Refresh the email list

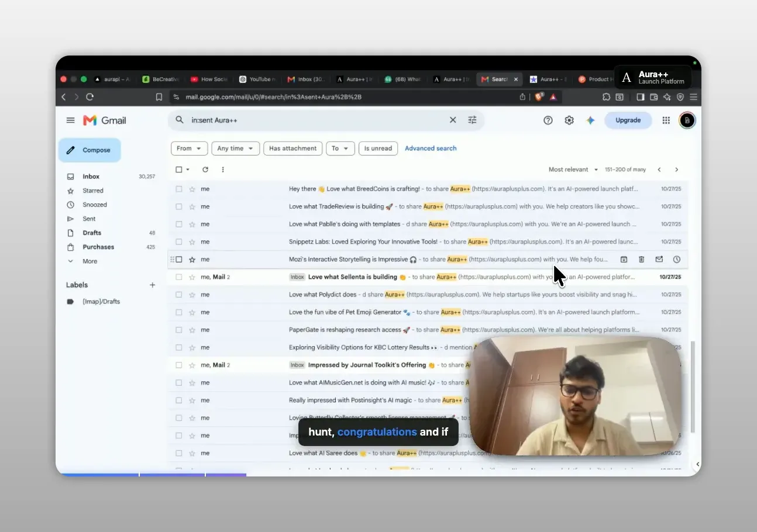[x=205, y=170]
